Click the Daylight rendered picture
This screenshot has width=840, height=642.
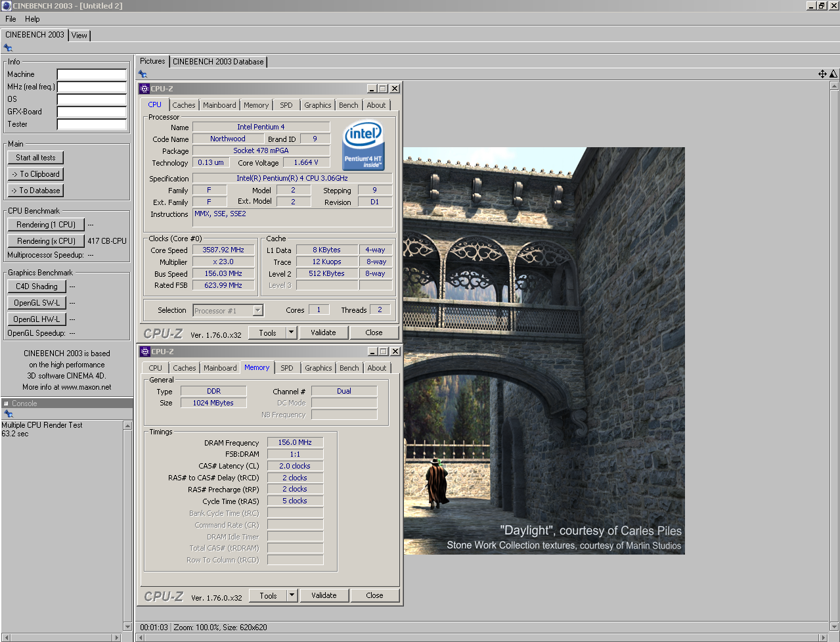544,350
